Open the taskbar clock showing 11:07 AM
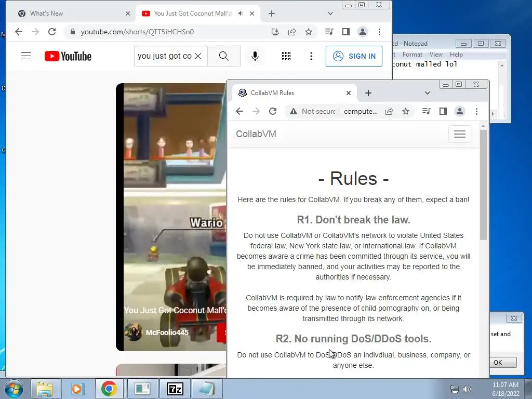 pos(506,389)
